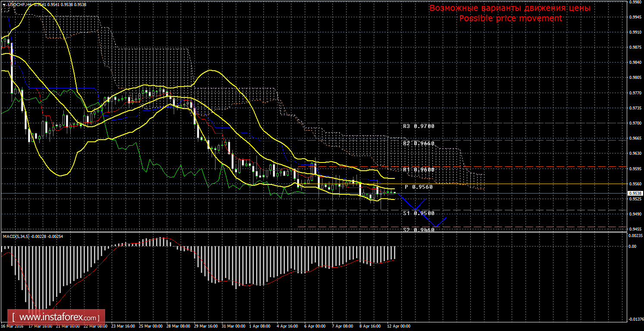Click 0.9490 on the price scale
Image resolution: width=644 pixels, height=331 pixels.
635,214
